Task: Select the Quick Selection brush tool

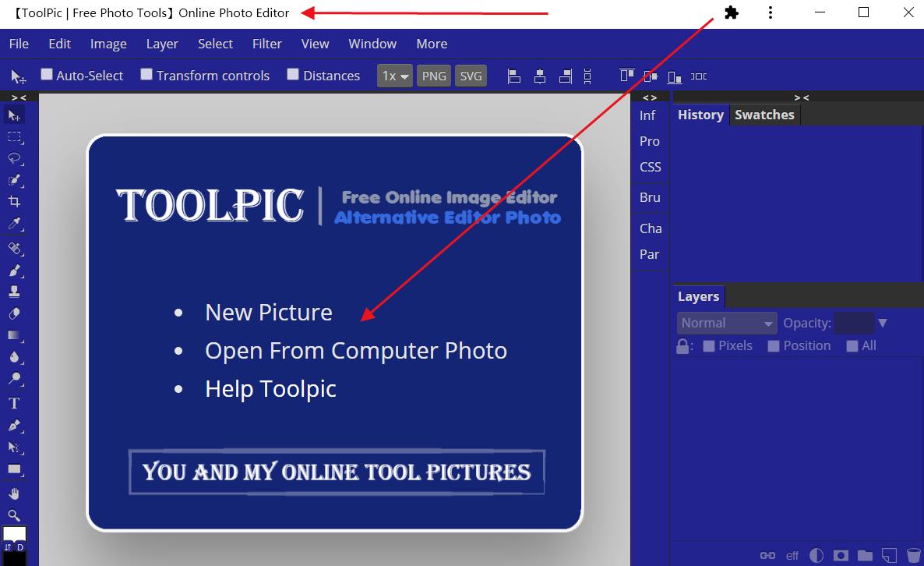Action: coord(14,180)
